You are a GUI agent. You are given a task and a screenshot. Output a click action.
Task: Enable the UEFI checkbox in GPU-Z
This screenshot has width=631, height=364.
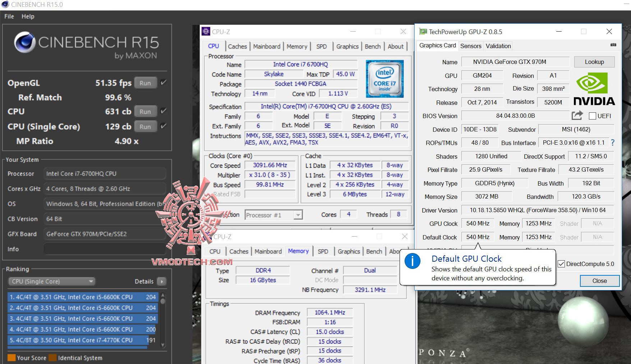(593, 116)
